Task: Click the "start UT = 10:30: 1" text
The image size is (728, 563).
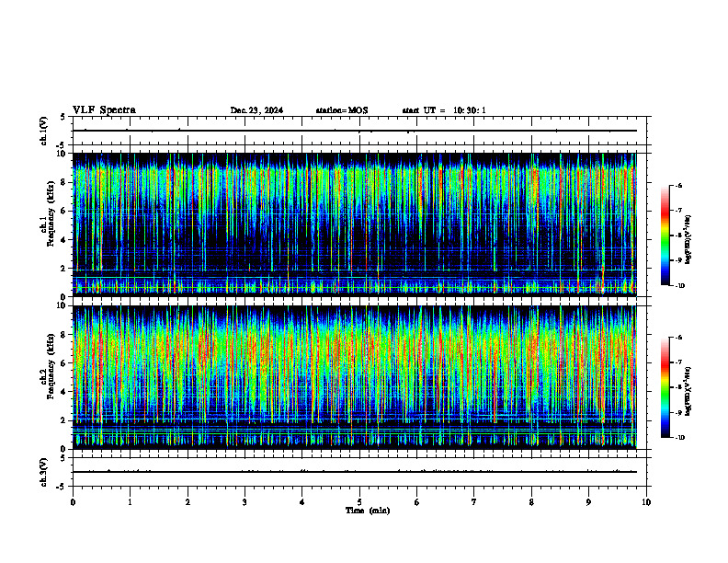Action: coord(444,110)
